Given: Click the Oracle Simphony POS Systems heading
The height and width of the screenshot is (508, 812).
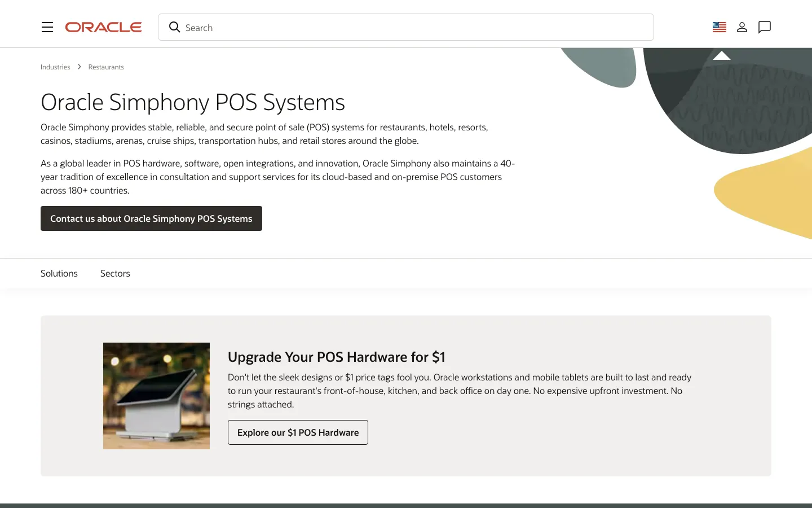Looking at the screenshot, I should (x=193, y=102).
